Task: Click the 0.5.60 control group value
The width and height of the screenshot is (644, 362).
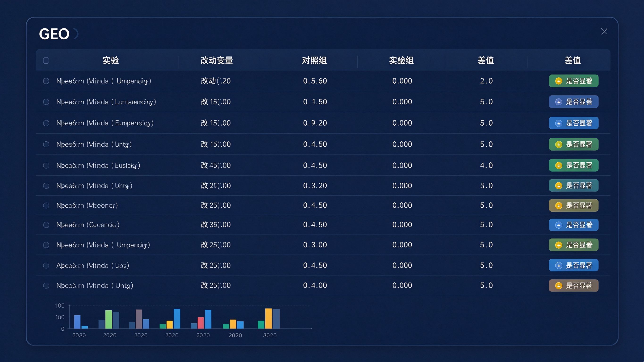Action: (315, 81)
